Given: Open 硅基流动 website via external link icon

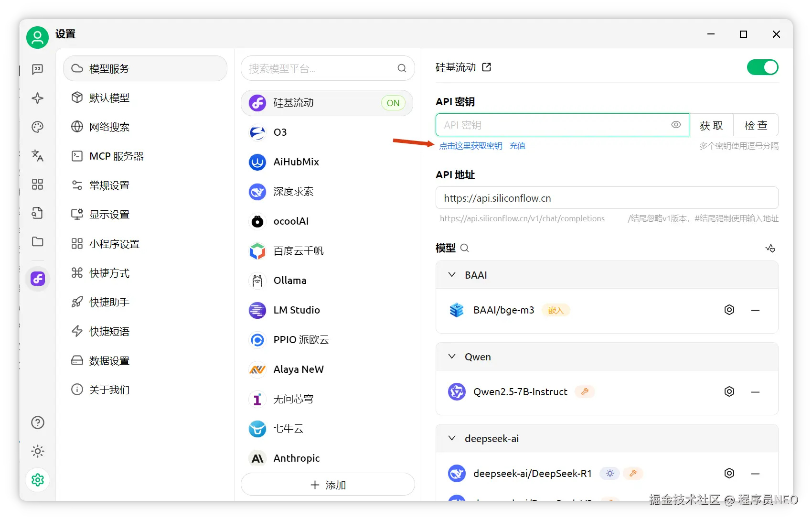Looking at the screenshot, I should click(x=487, y=67).
